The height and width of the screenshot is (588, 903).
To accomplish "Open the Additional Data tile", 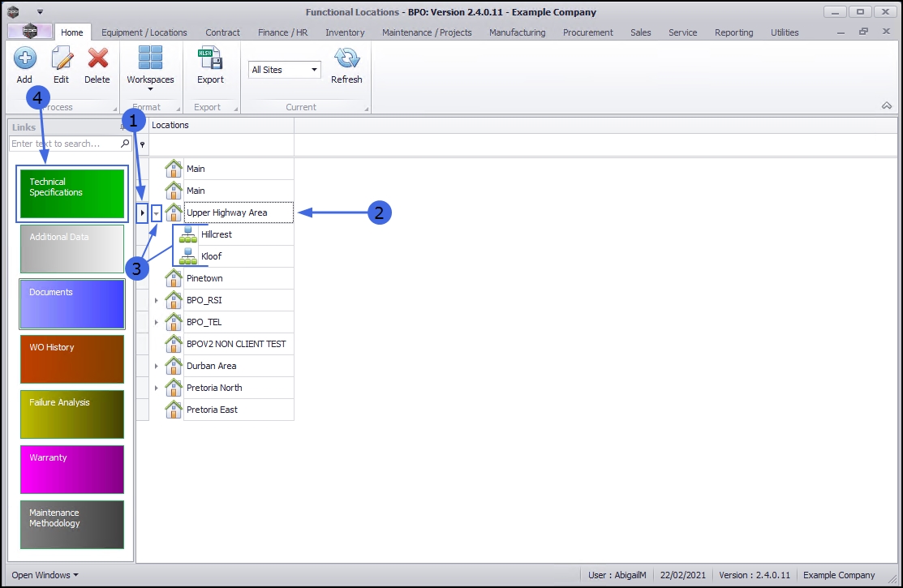I will pyautogui.click(x=72, y=249).
